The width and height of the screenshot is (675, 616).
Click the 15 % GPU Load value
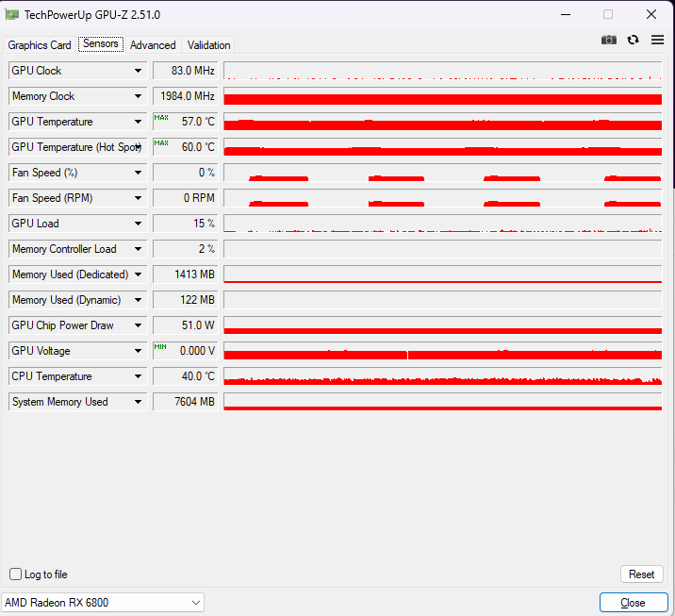click(186, 224)
